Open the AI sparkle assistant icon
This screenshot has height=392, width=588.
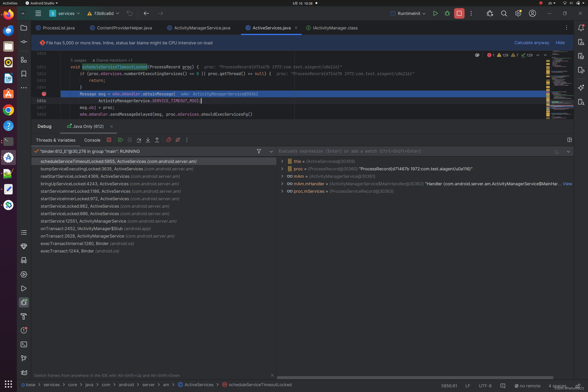[x=581, y=88]
